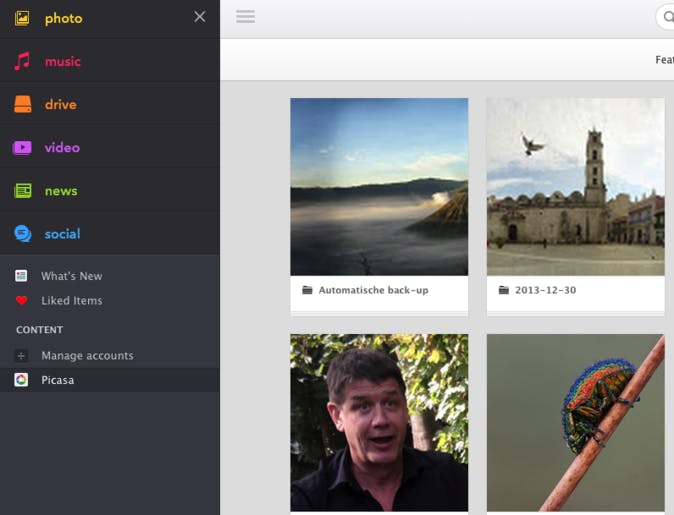The height and width of the screenshot is (515, 674).
Task: Click the green newspaper icon
Action: (x=23, y=190)
